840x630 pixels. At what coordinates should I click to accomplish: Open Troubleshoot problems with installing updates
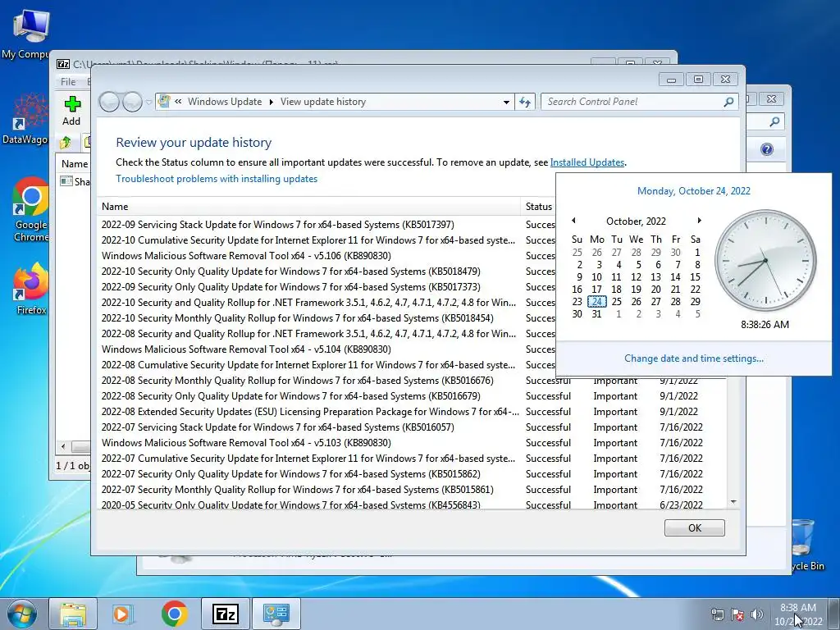pyautogui.click(x=217, y=179)
